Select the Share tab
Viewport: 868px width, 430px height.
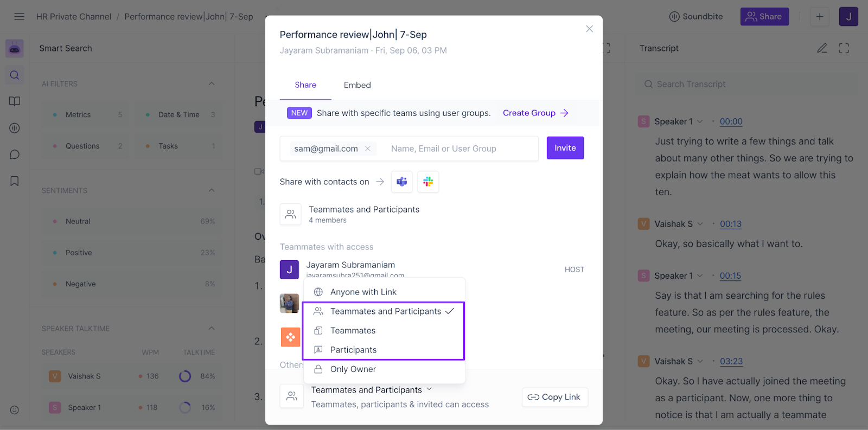tap(305, 85)
